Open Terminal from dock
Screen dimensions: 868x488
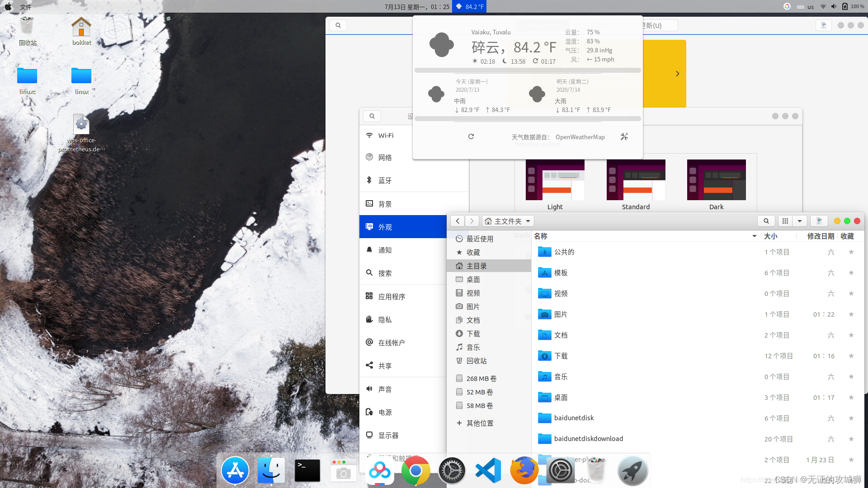[x=307, y=470]
